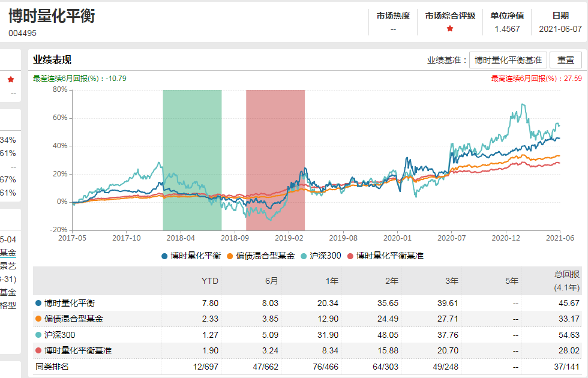Viewport: 588px width, 378px height.
Task: Click the red star market rating icon
Action: tap(450, 28)
